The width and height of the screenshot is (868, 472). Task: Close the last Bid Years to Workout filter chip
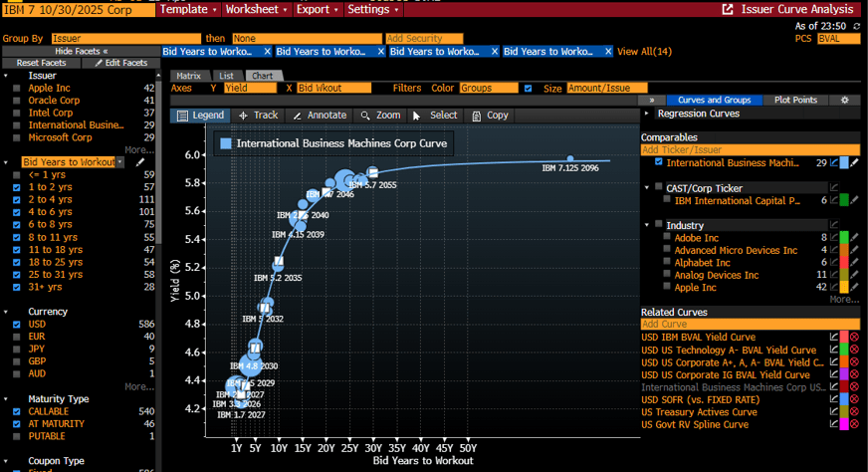(608, 52)
